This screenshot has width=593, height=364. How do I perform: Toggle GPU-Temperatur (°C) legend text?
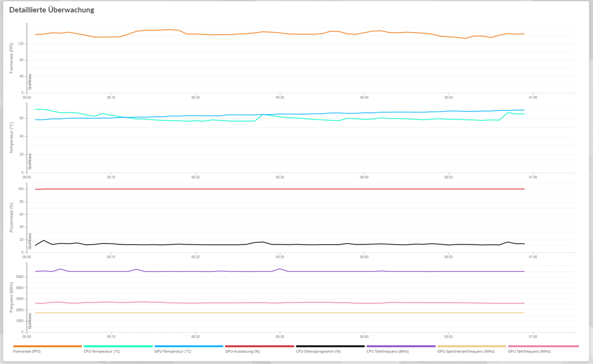coord(173,351)
